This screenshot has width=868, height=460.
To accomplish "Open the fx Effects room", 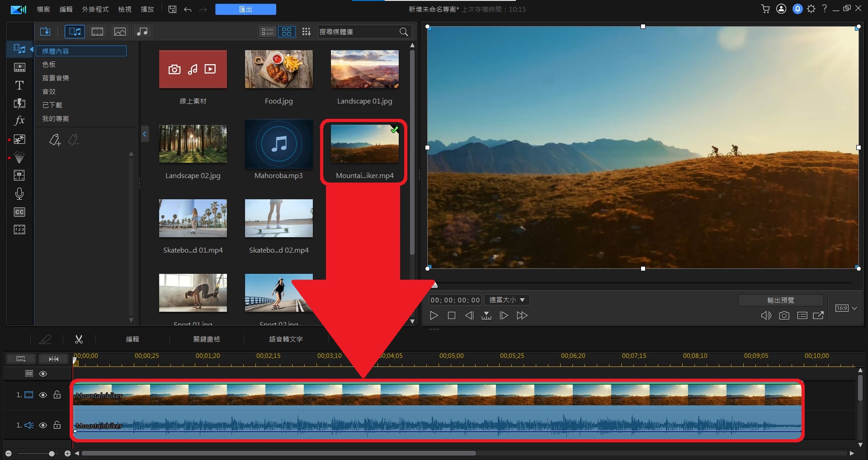I will (19, 121).
